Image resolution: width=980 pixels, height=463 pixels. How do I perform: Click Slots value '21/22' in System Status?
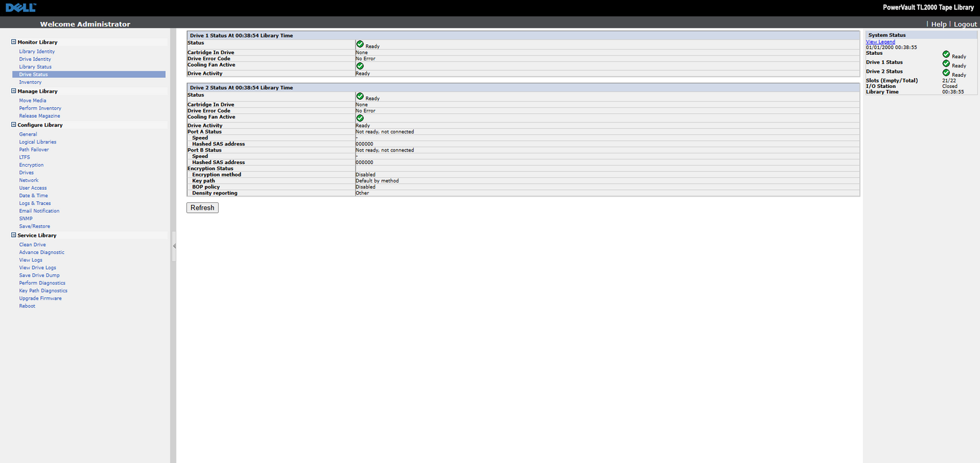pos(949,81)
